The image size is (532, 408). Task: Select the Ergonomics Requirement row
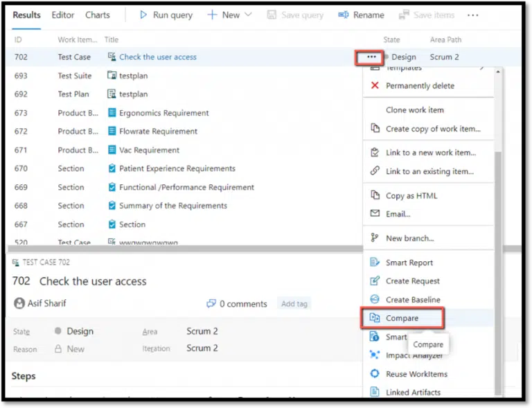coord(163,113)
